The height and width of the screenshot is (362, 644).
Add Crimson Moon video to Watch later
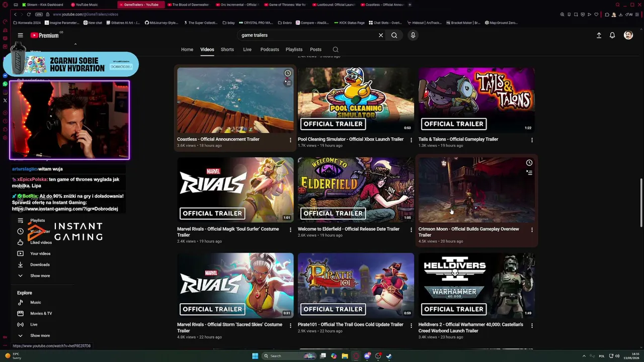pos(529,163)
